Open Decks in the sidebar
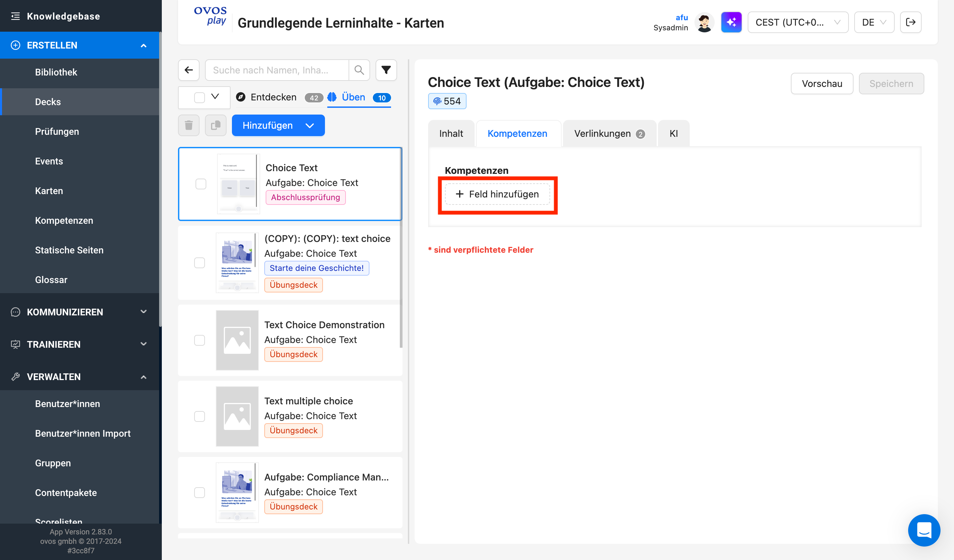954x560 pixels. pyautogui.click(x=80, y=102)
